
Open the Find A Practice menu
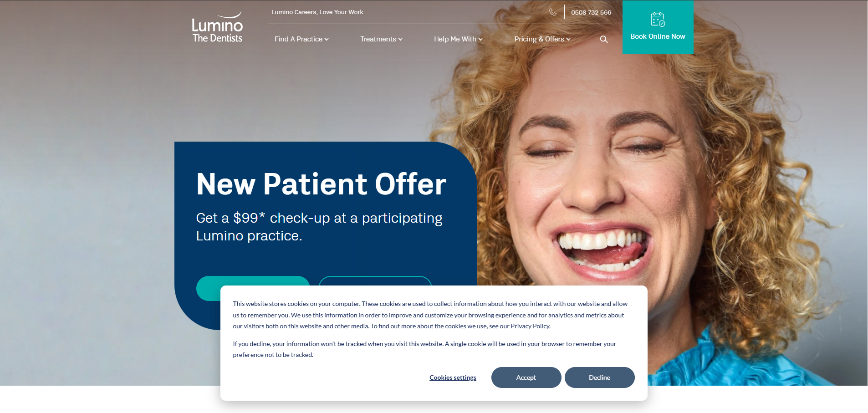click(301, 39)
